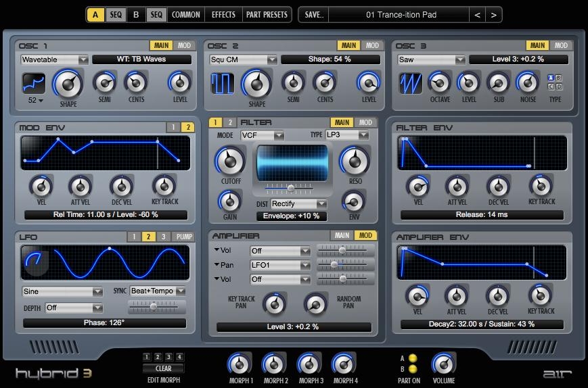Click the OSC 2 square waveform icon
The width and height of the screenshot is (588, 388).
pos(222,84)
